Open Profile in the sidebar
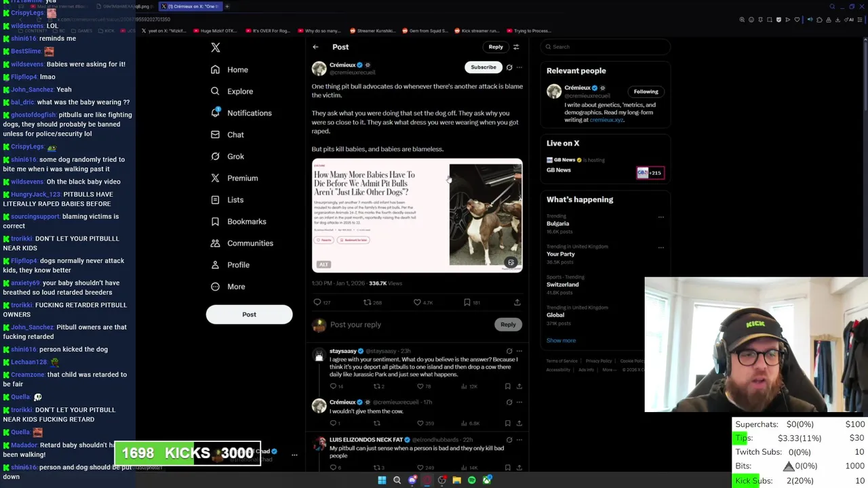 (230, 265)
